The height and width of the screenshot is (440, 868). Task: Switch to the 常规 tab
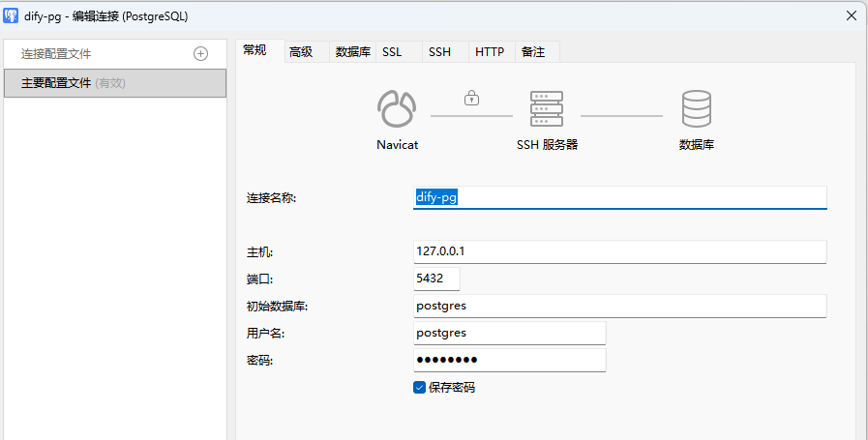pyautogui.click(x=260, y=50)
